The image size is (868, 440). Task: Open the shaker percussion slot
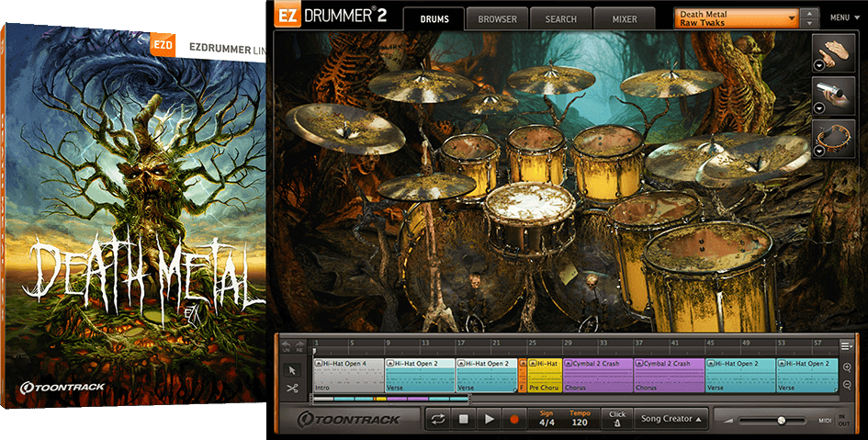(832, 96)
